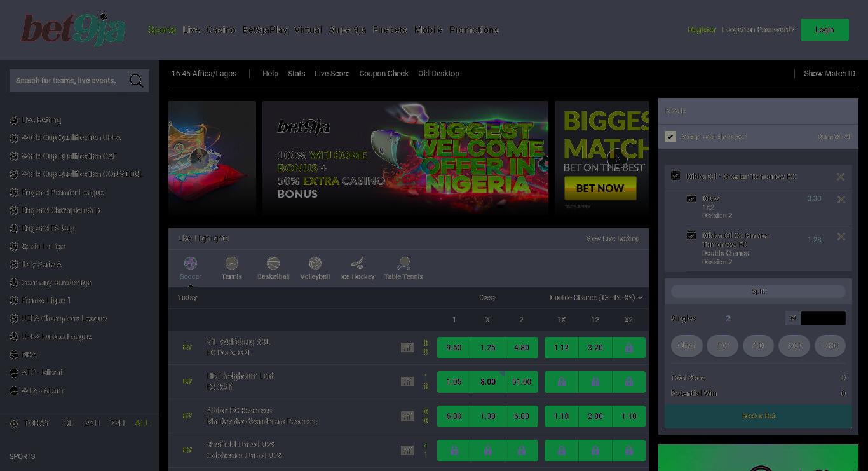Open stats icon for Sheffield United U23 match
The image size is (868, 471).
[x=407, y=450]
